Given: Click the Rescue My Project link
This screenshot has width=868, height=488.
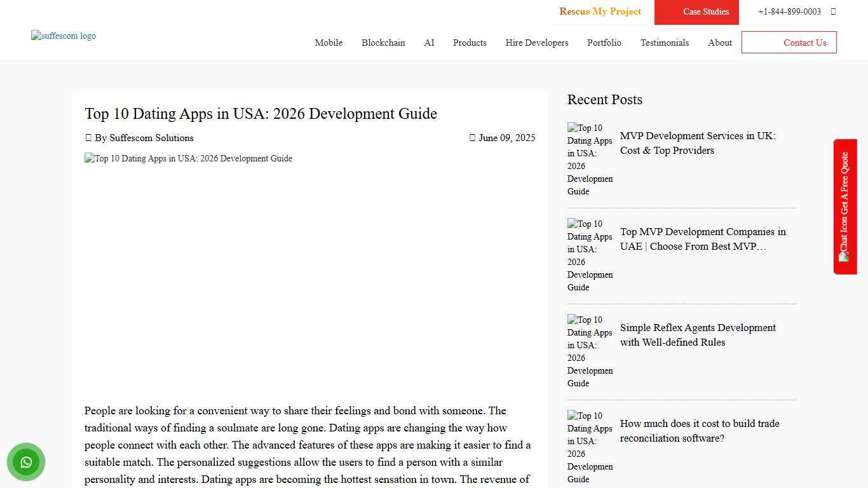Looking at the screenshot, I should pos(600,11).
